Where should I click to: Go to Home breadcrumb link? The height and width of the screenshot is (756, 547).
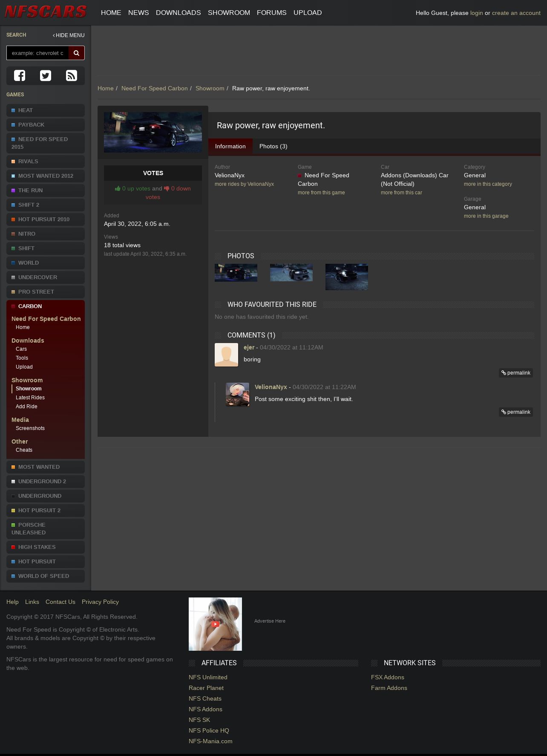106,88
